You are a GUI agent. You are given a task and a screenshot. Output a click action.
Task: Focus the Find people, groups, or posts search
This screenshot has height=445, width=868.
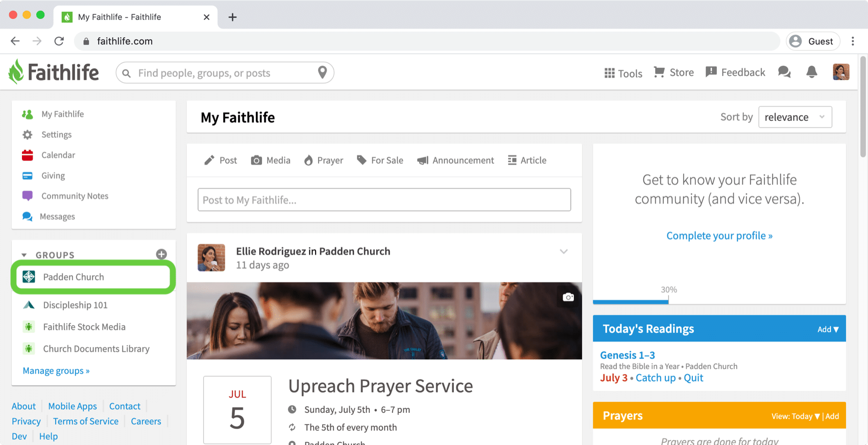(x=225, y=72)
